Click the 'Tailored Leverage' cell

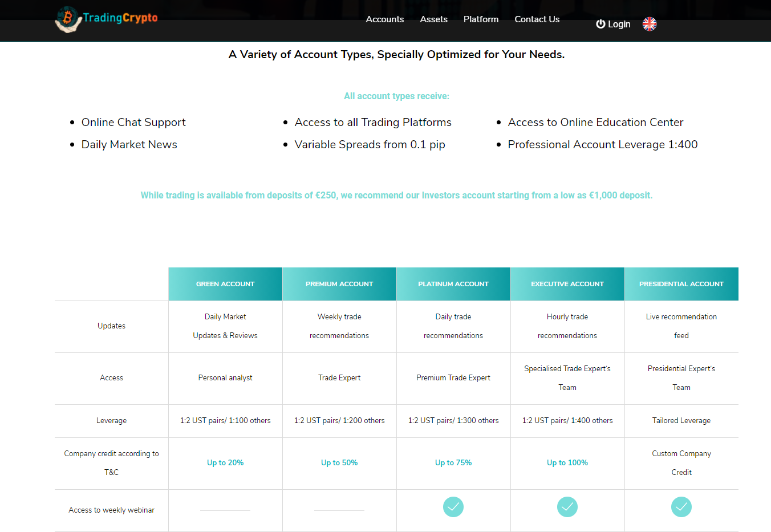click(681, 421)
